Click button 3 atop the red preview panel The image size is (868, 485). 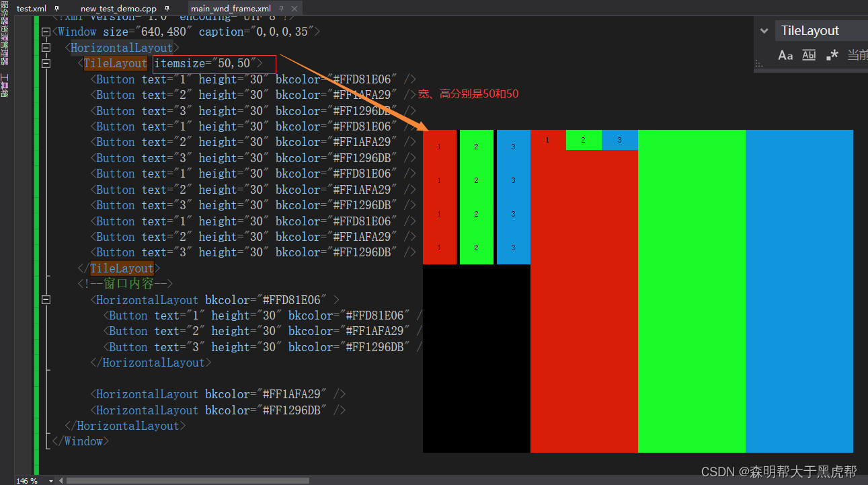pos(620,140)
